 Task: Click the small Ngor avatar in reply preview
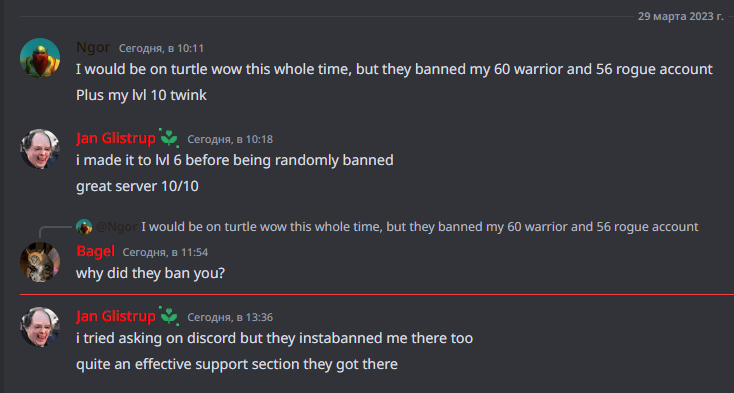pos(84,227)
